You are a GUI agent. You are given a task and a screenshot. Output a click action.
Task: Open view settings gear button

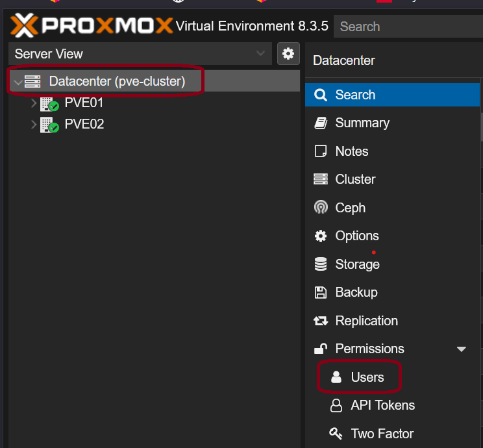pos(288,54)
